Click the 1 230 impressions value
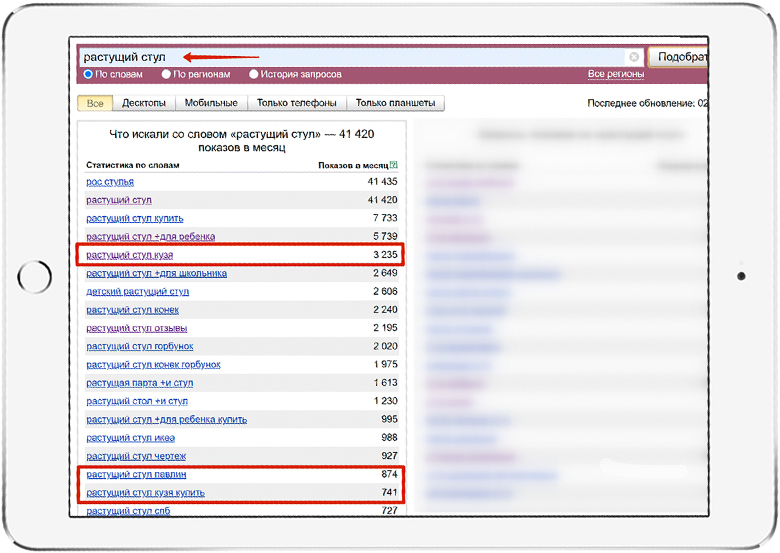The height and width of the screenshot is (553, 780). coord(386,401)
